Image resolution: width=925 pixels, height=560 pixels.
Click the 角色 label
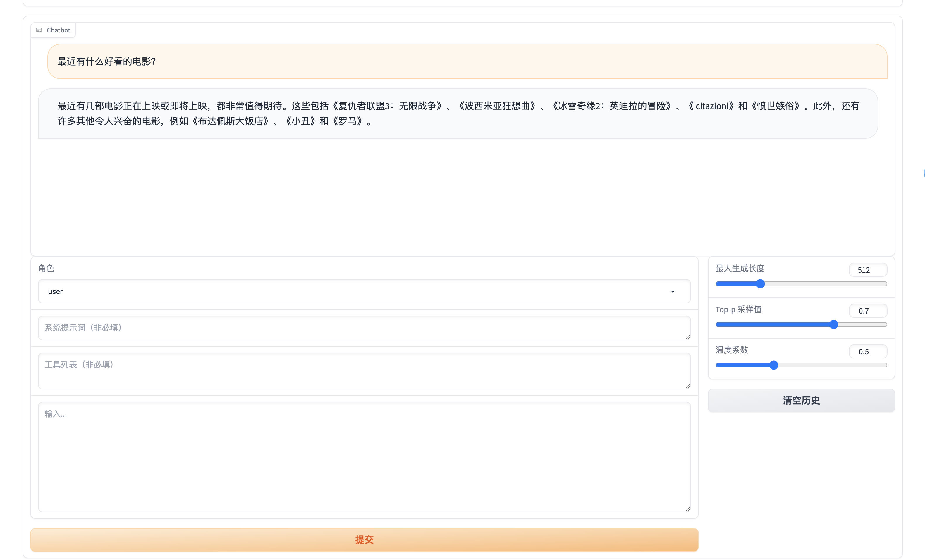pyautogui.click(x=46, y=269)
